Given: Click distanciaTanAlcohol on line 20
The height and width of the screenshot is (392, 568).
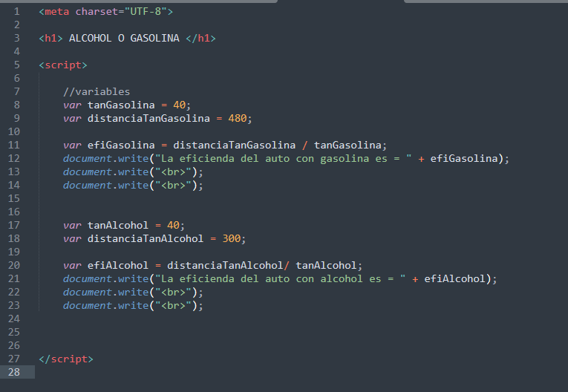Looking at the screenshot, I should 225,266.
